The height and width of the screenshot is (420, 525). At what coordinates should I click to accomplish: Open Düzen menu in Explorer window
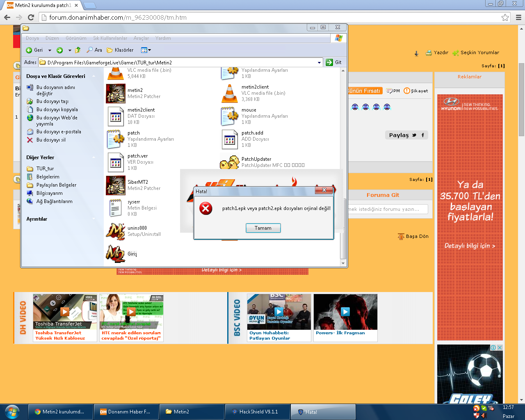(52, 38)
